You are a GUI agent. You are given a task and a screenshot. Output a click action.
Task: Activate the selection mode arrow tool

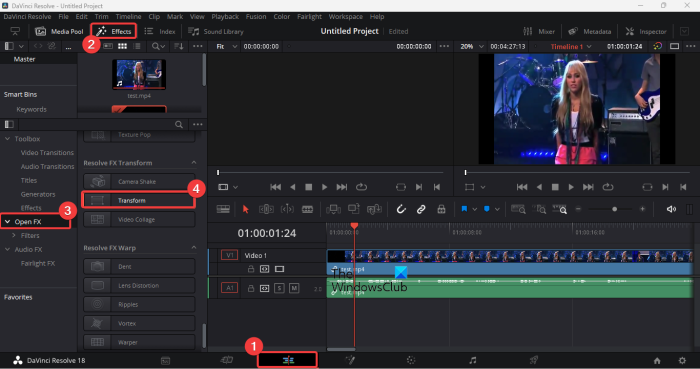(245, 209)
